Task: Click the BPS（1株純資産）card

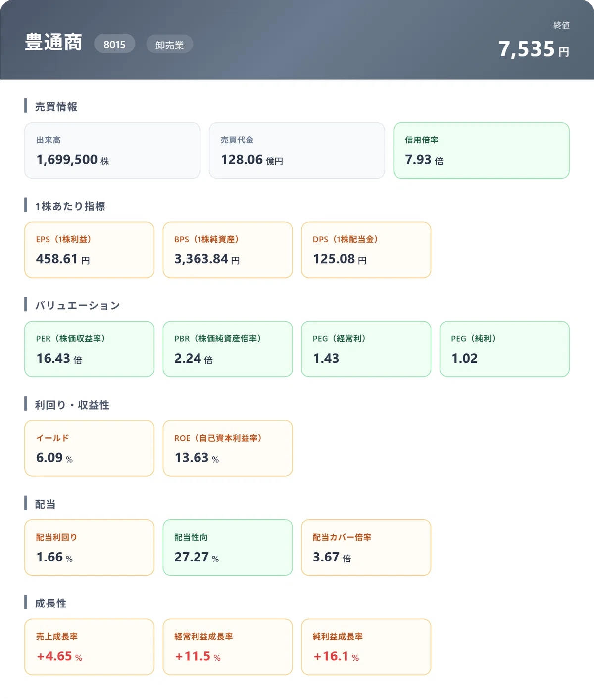Action: pyautogui.click(x=228, y=250)
